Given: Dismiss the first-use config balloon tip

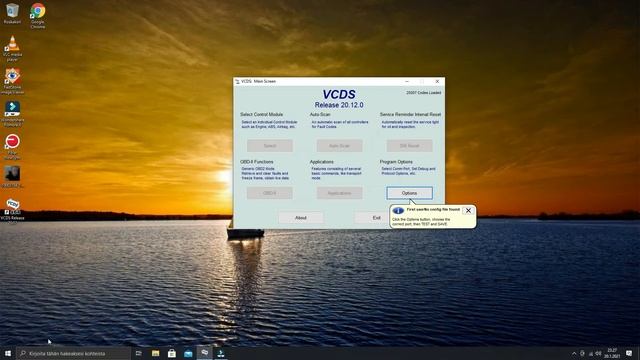Looking at the screenshot, I should click(x=468, y=211).
